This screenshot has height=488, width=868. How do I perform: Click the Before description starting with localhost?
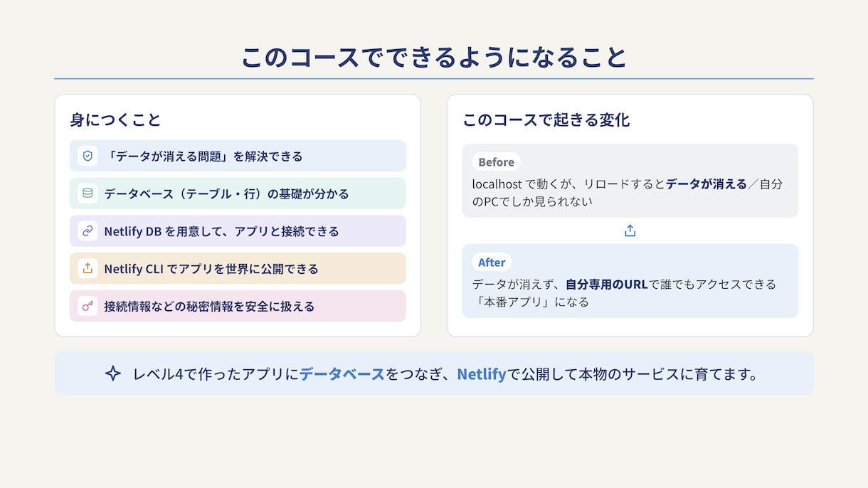(627, 193)
